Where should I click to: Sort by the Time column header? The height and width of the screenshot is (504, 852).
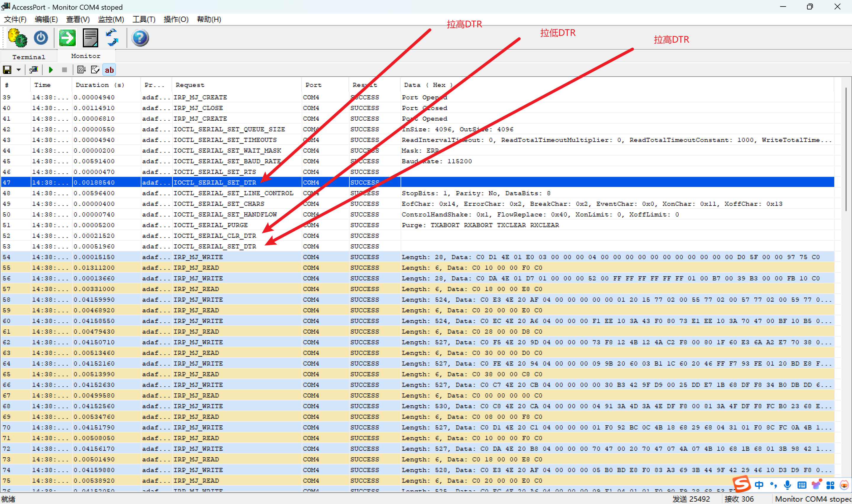click(51, 85)
